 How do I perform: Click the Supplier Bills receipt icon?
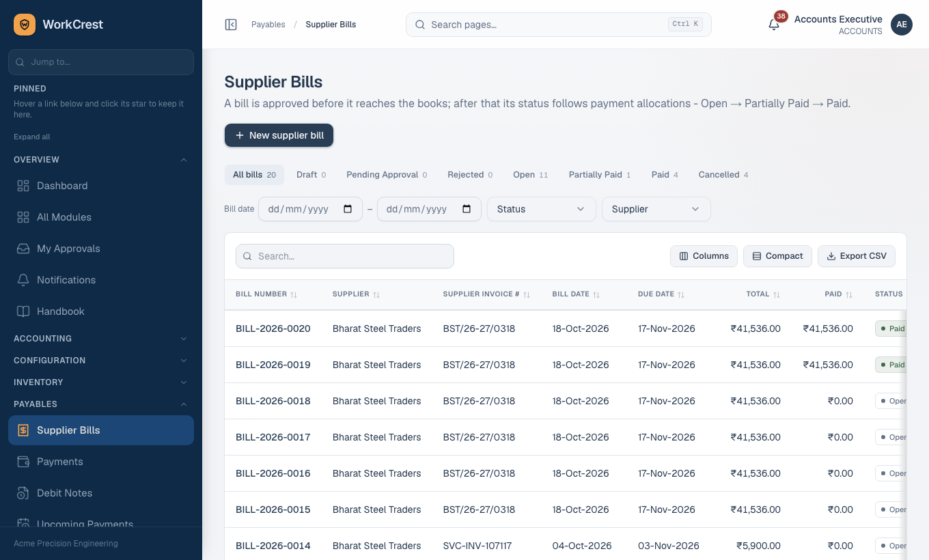23,430
